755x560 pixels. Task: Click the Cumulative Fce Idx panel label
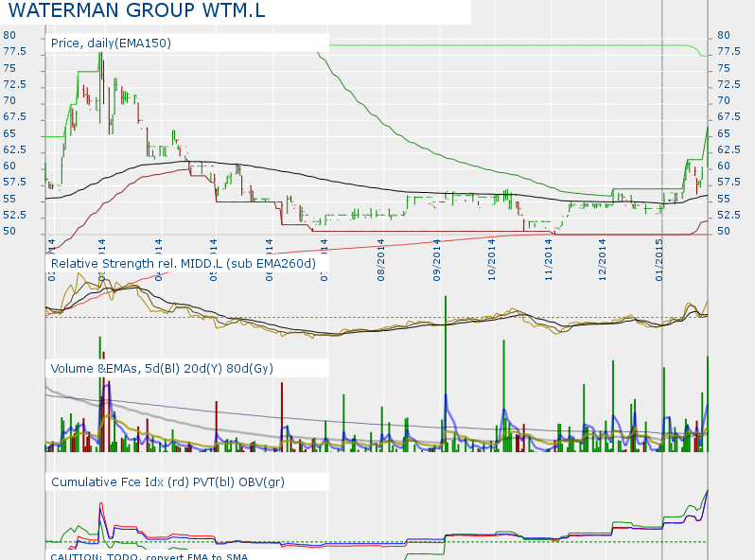pyautogui.click(x=167, y=482)
